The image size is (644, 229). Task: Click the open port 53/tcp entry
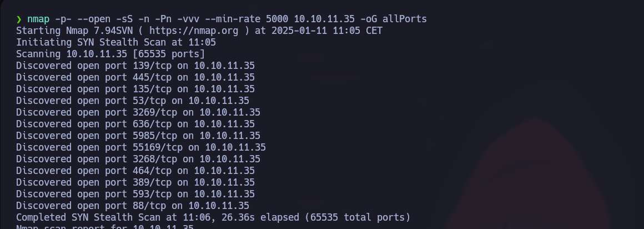click(x=132, y=101)
